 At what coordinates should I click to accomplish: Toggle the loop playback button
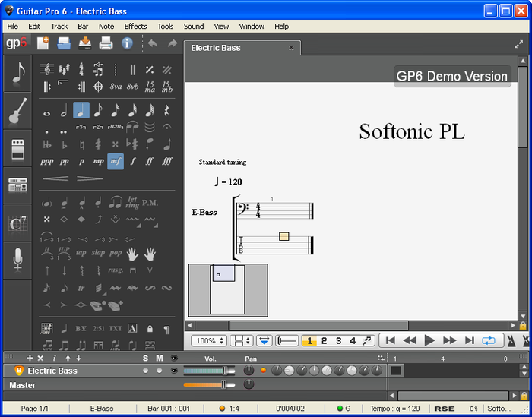tap(488, 340)
